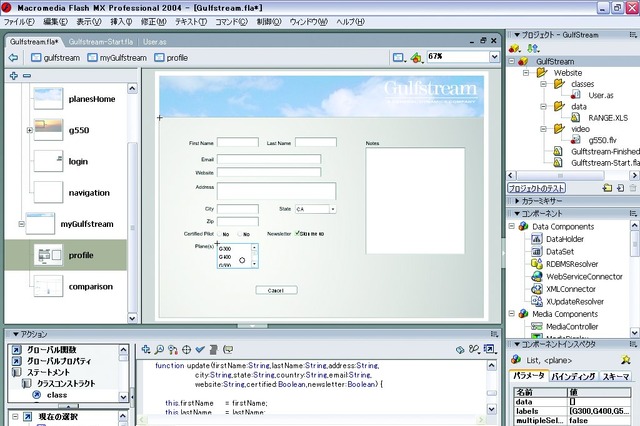640x426 pixels.
Task: Expand the g550 screen node
Action: [x=29, y=130]
